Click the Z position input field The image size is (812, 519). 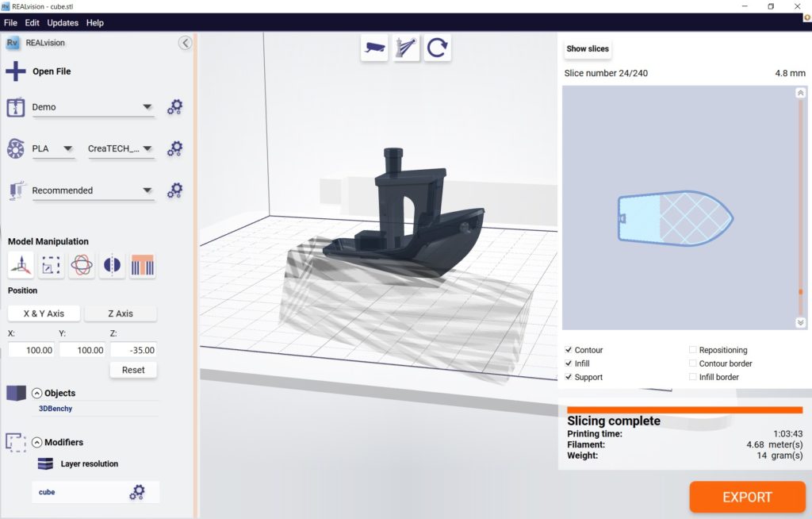(x=133, y=350)
